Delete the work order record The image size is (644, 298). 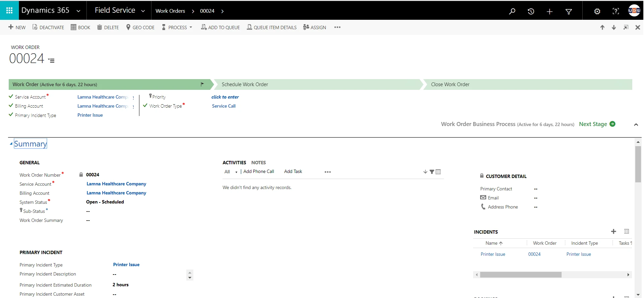click(108, 27)
